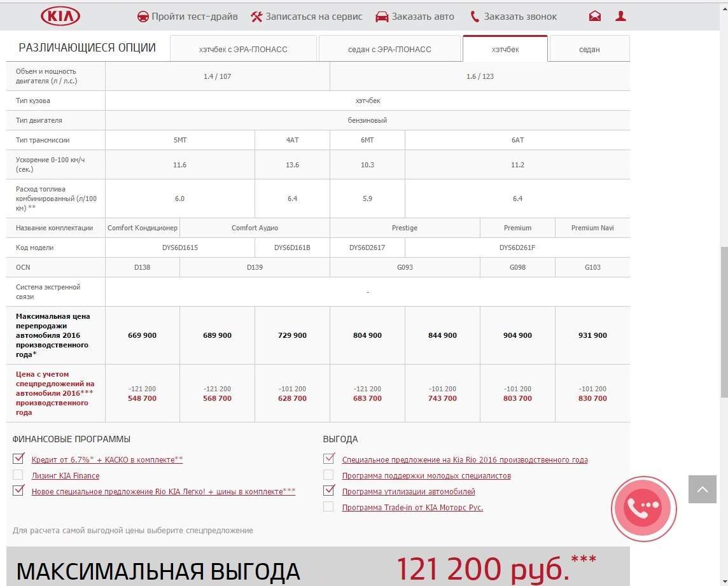The image size is (728, 586).
Task: Open Кредит от 6.7% + КАСКО link
Action: [108, 459]
